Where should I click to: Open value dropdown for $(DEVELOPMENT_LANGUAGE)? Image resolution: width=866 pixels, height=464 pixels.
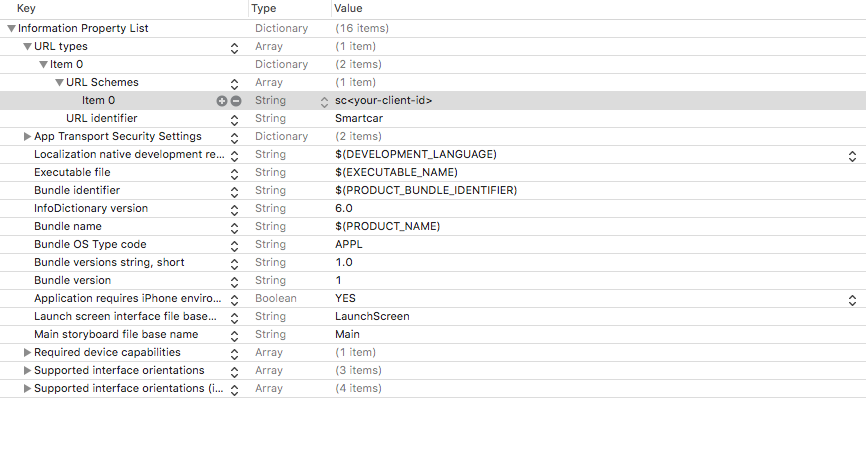point(852,156)
